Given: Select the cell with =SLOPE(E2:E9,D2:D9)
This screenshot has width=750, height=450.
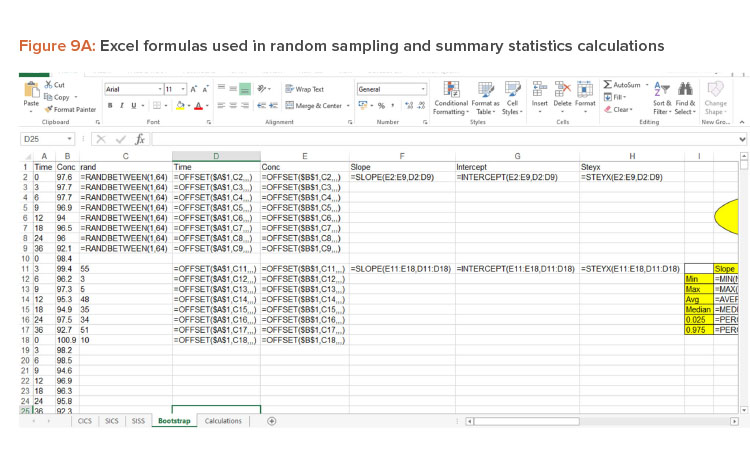Looking at the screenshot, I should 402,177.
